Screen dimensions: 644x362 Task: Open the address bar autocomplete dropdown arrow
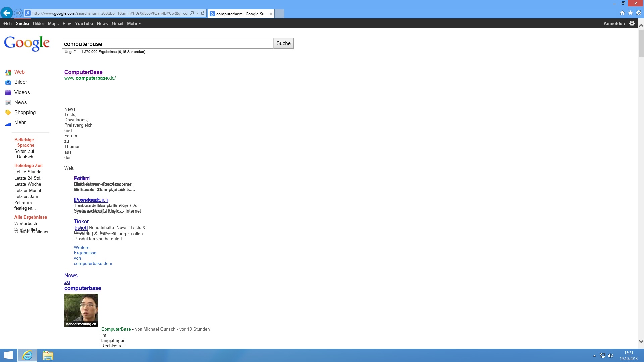pyautogui.click(x=197, y=13)
